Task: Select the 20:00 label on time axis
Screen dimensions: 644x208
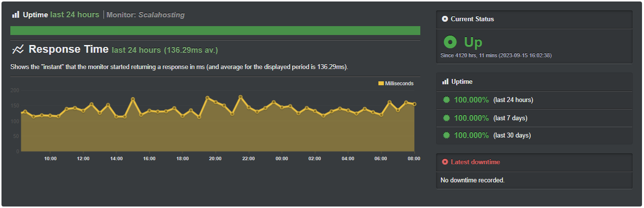Action: [x=215, y=158]
